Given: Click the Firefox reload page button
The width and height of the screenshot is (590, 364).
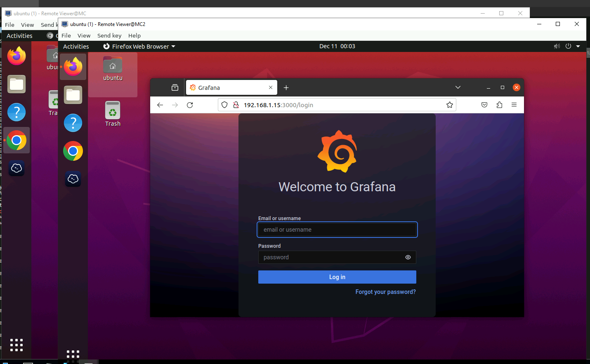Looking at the screenshot, I should [x=190, y=105].
